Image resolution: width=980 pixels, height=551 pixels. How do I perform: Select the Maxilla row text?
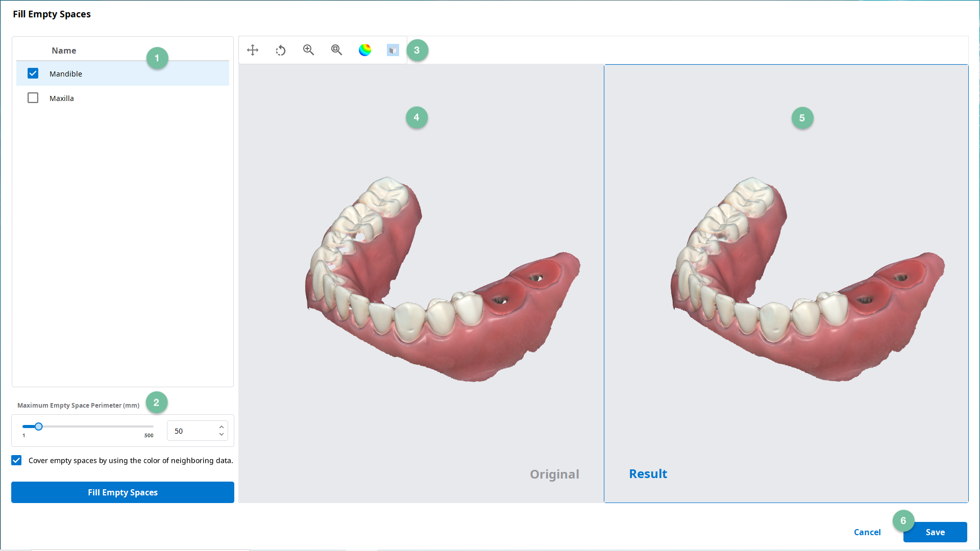point(62,98)
